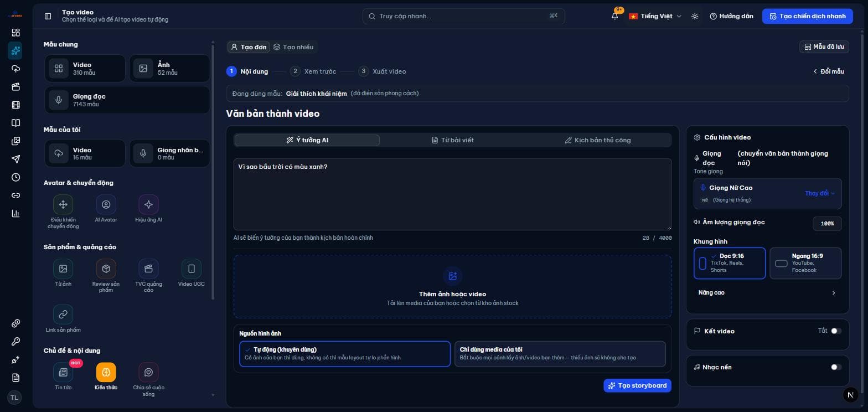868x412 pixels.
Task: Open the paper plane send icon
Action: pyautogui.click(x=15, y=159)
